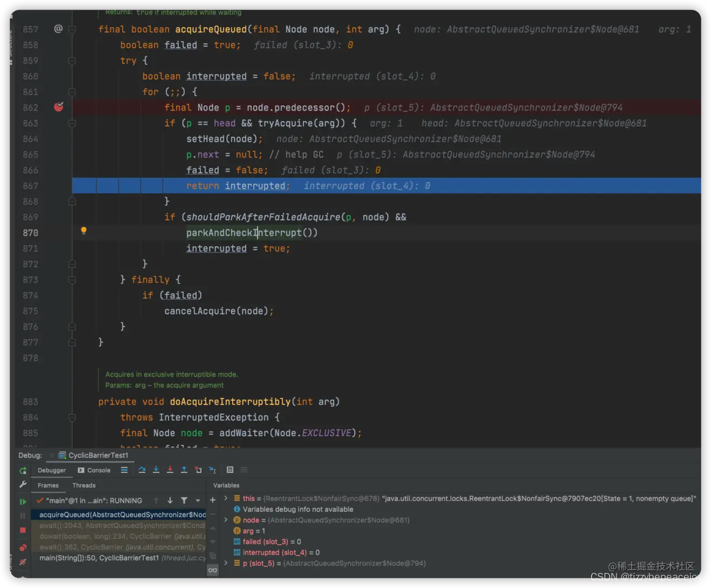This screenshot has height=588, width=711.
Task: Collapse the throws fold at line 884
Action: point(72,417)
